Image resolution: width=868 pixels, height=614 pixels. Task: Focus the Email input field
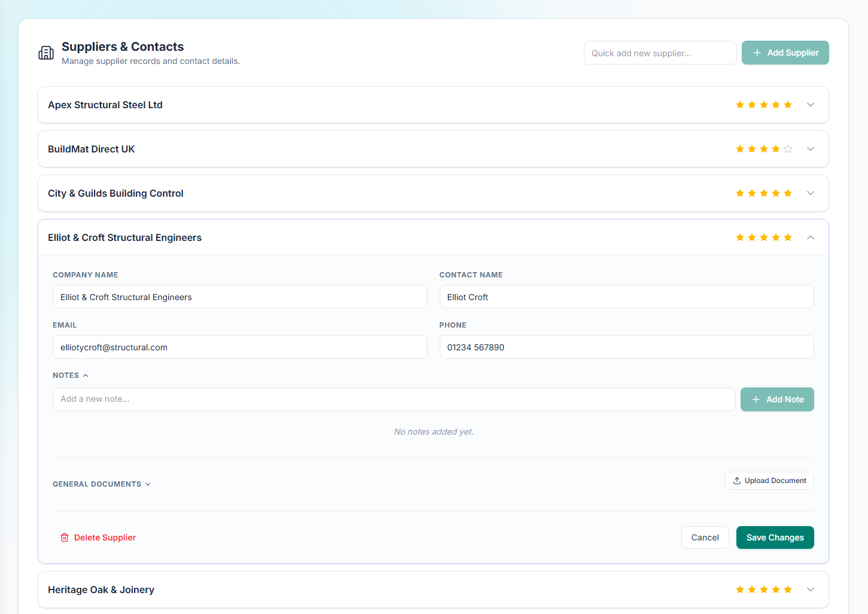click(x=240, y=347)
